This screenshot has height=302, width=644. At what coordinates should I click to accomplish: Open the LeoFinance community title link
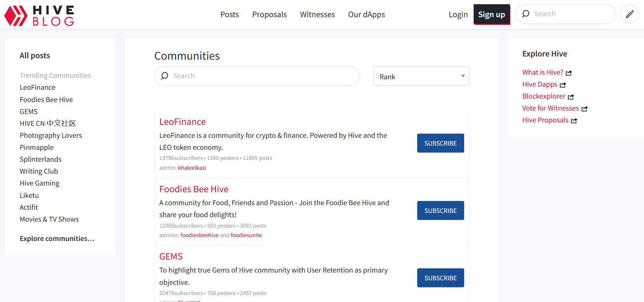click(182, 122)
